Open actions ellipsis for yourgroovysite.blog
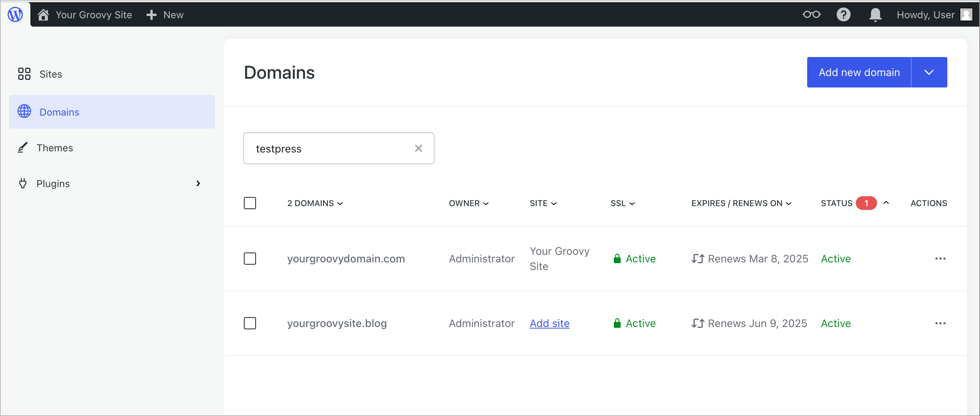Screen dimensions: 980x416 click(x=940, y=323)
